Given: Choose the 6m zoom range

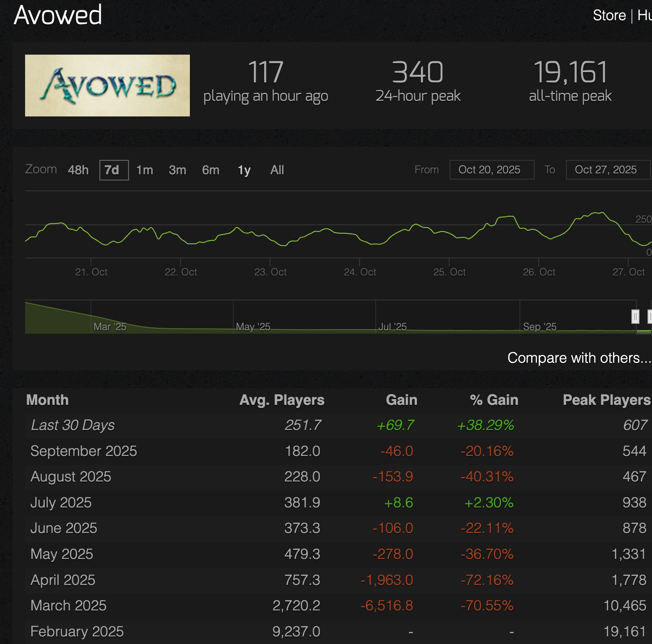Looking at the screenshot, I should click(x=210, y=170).
